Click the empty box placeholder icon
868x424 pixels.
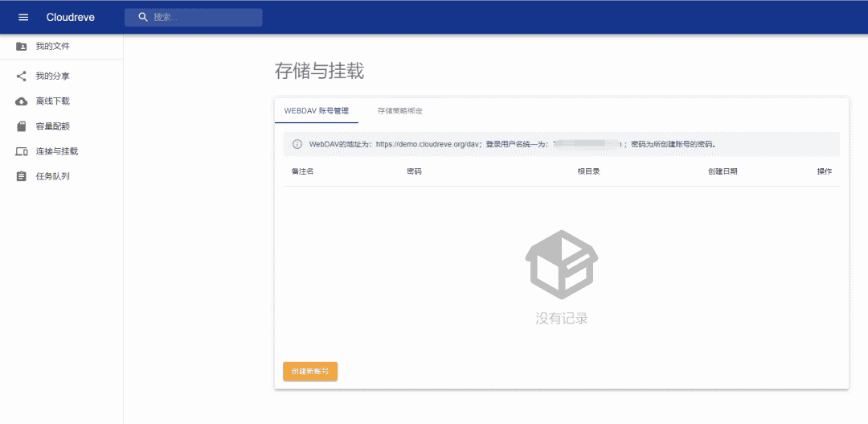click(561, 265)
